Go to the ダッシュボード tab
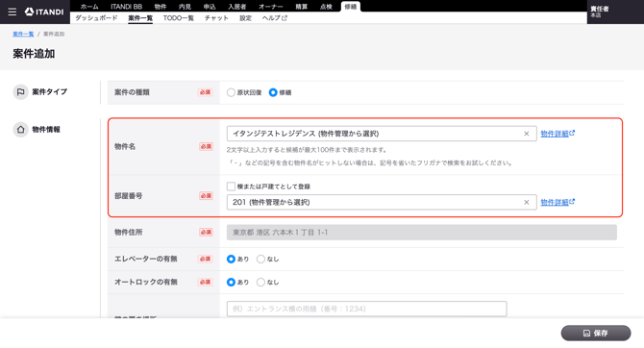This screenshot has height=348, width=644. coord(96,18)
